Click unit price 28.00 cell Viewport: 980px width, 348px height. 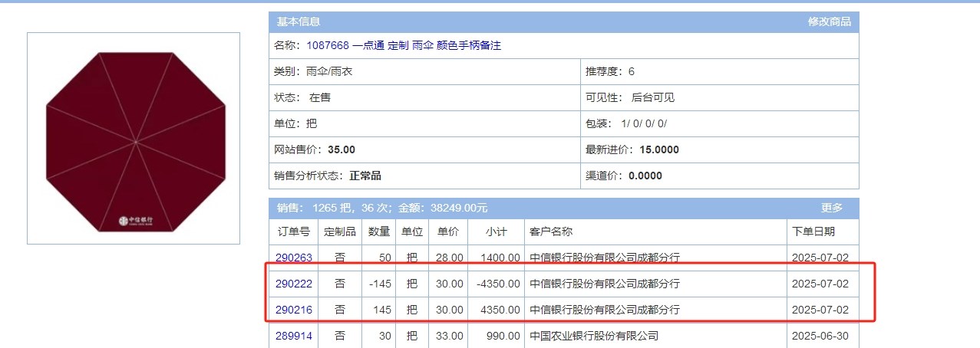(448, 258)
